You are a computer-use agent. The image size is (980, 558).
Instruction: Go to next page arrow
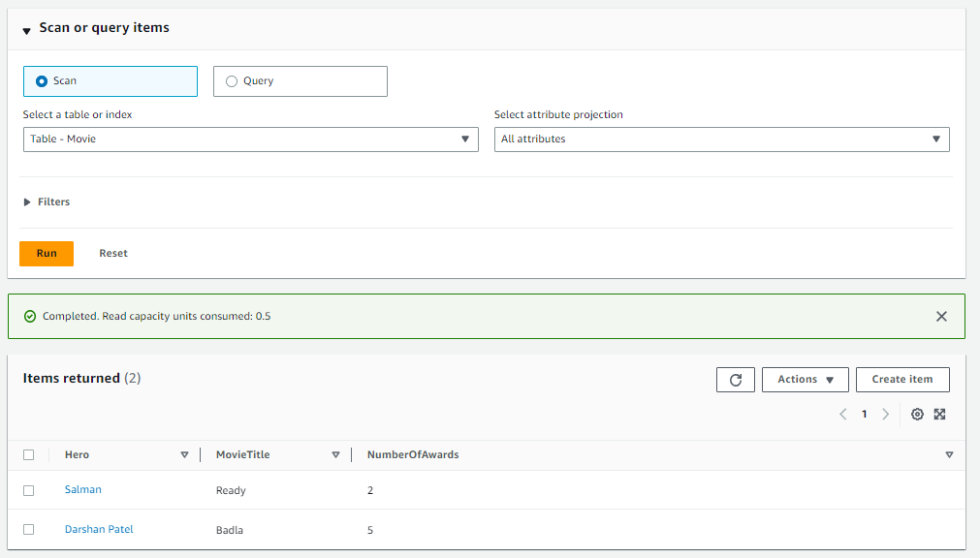pyautogui.click(x=886, y=415)
